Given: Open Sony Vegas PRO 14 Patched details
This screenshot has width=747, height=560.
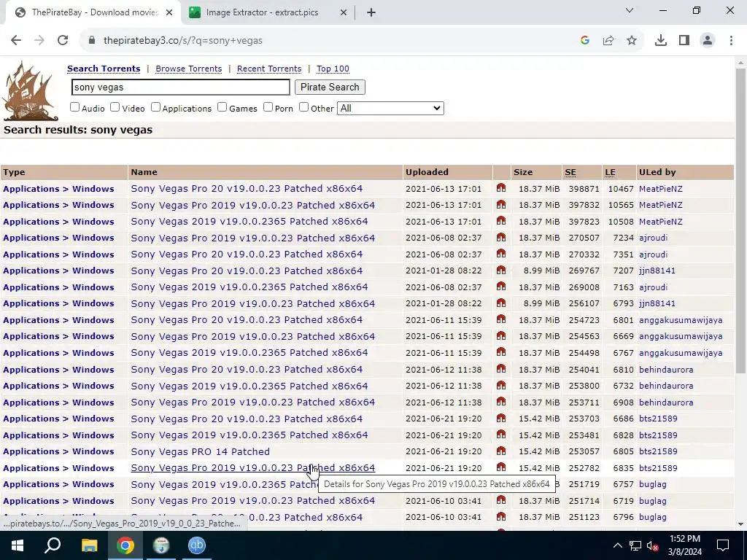Looking at the screenshot, I should pos(200,451).
